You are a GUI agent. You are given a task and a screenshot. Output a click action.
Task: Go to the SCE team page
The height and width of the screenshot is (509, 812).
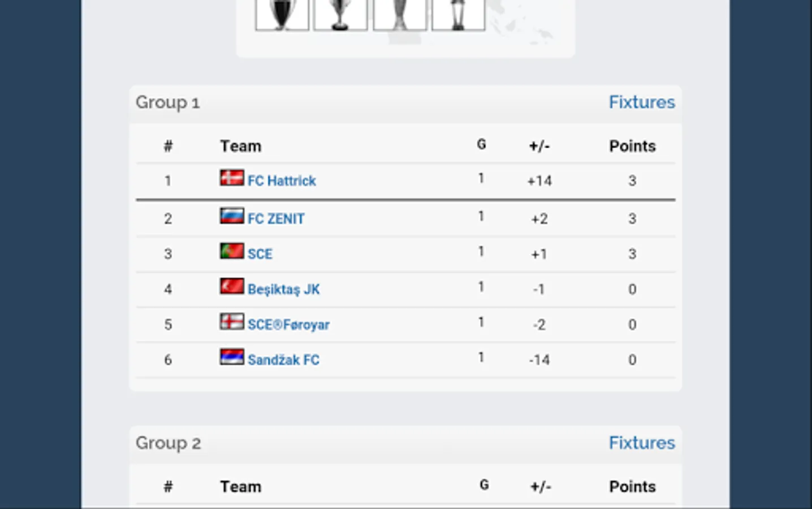click(260, 255)
